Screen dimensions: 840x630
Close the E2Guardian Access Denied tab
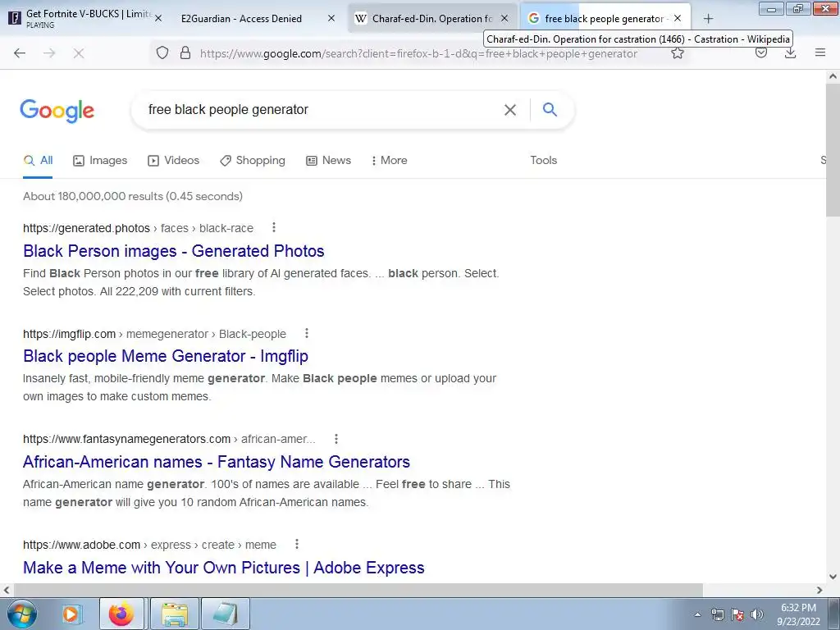pyautogui.click(x=331, y=18)
